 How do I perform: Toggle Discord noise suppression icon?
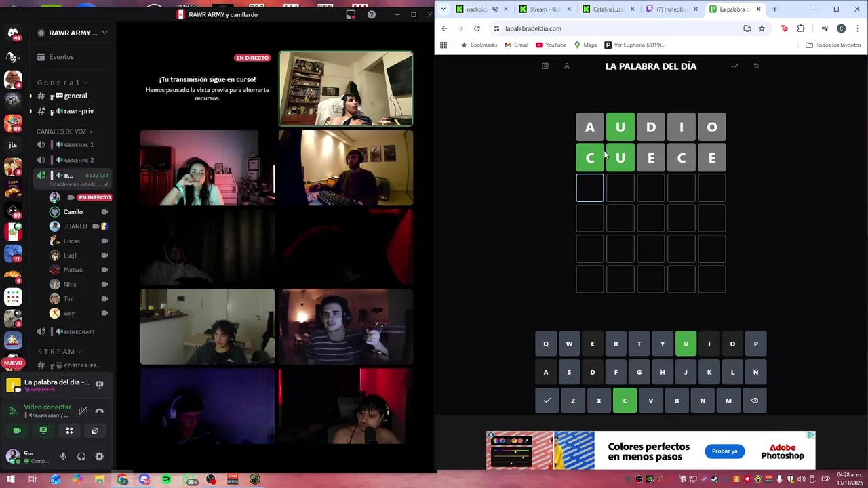click(x=83, y=411)
